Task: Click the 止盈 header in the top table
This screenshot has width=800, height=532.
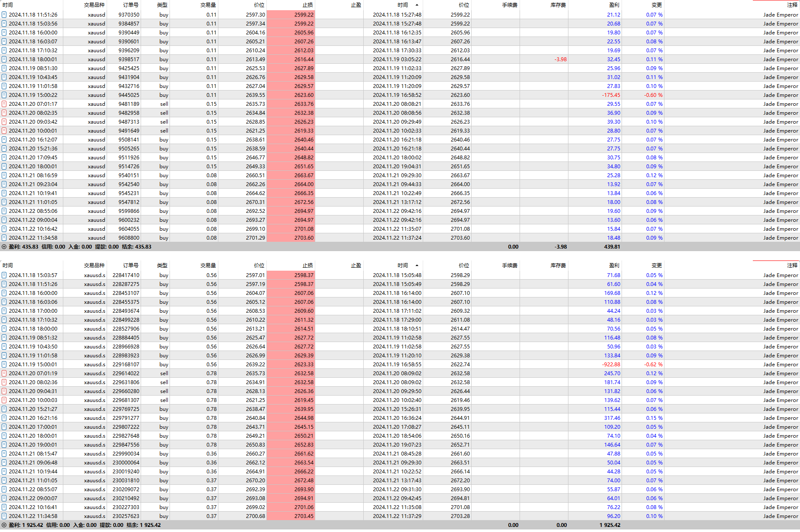Action: (x=356, y=5)
